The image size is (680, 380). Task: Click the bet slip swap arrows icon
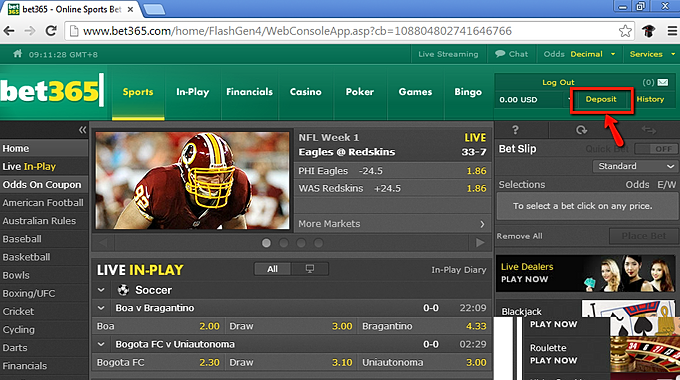[649, 130]
